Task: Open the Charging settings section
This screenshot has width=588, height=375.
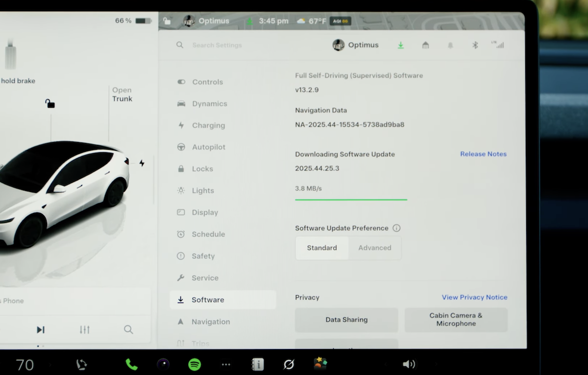Action: coord(208,125)
